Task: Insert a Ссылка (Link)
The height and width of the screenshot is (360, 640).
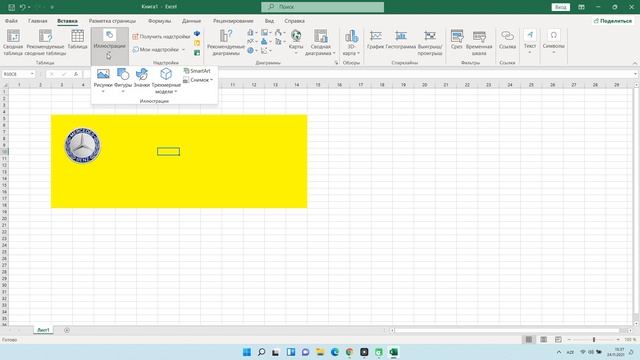Action: 507,40
